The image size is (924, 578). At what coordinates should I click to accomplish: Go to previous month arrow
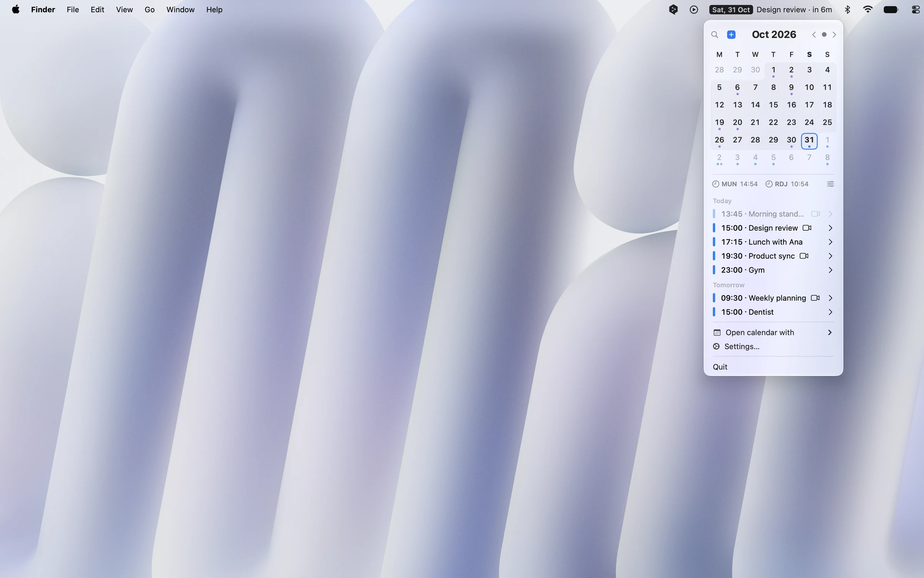click(814, 35)
